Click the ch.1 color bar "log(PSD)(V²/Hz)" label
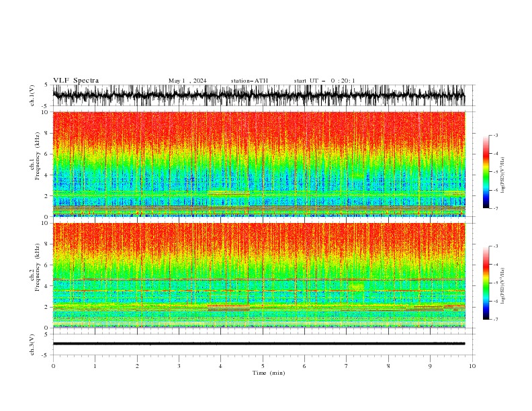 (502, 175)
